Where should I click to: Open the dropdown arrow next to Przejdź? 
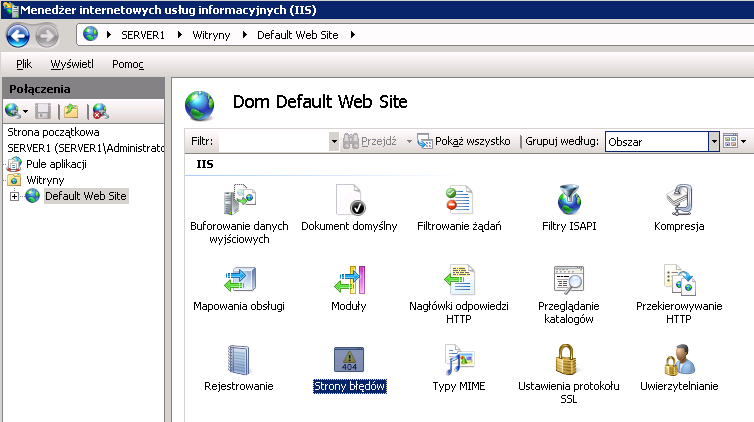[409, 141]
